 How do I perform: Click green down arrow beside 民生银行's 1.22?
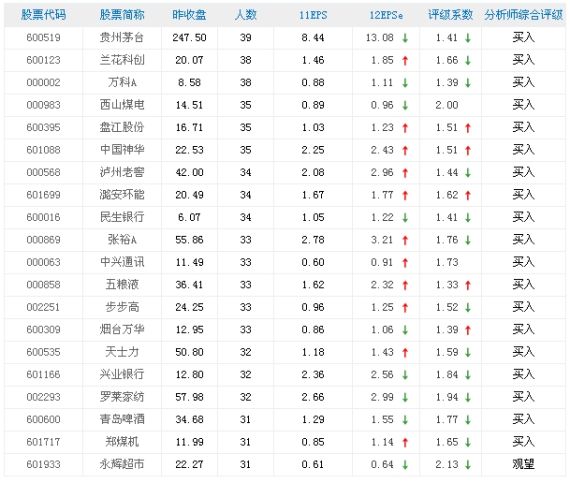405,218
